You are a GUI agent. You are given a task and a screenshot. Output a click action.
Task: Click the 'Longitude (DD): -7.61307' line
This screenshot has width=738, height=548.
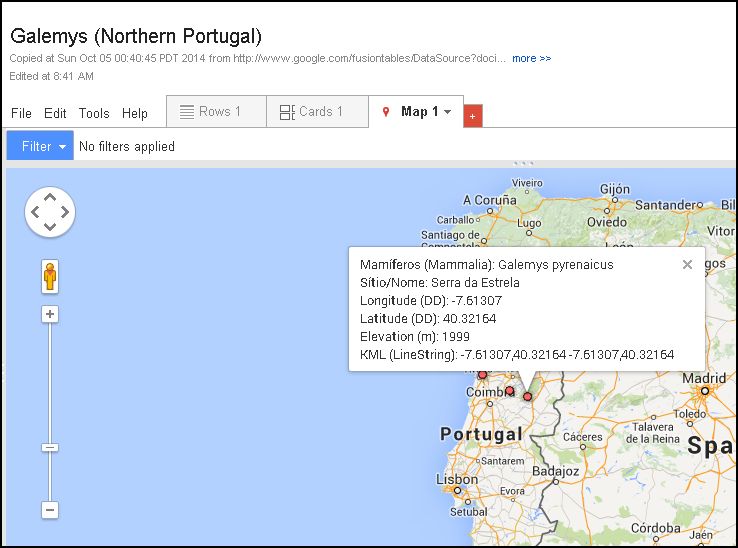[x=431, y=300]
